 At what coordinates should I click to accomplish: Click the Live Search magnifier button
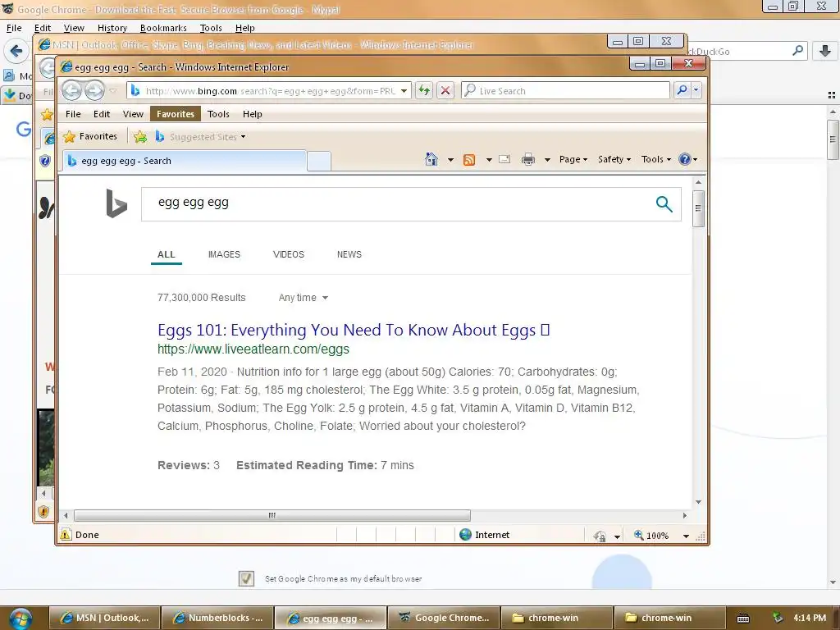pos(682,90)
